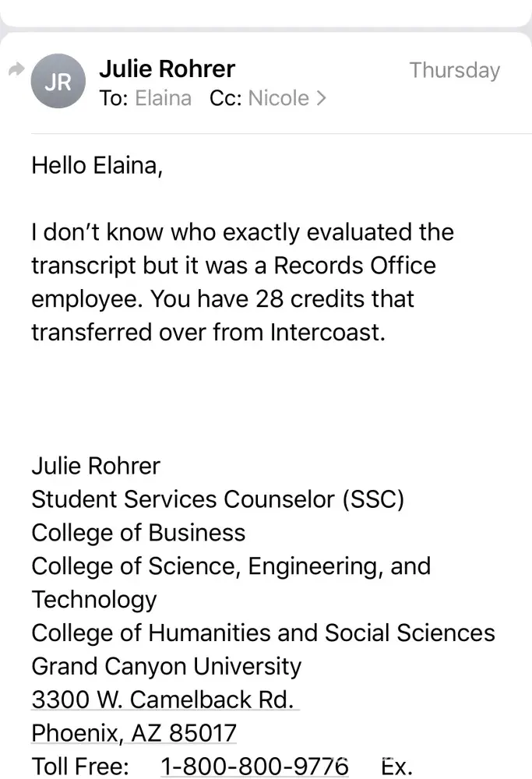Open the 3300 W. Camelback Rd. address link
The width and height of the screenshot is (532, 779).
tap(164, 700)
